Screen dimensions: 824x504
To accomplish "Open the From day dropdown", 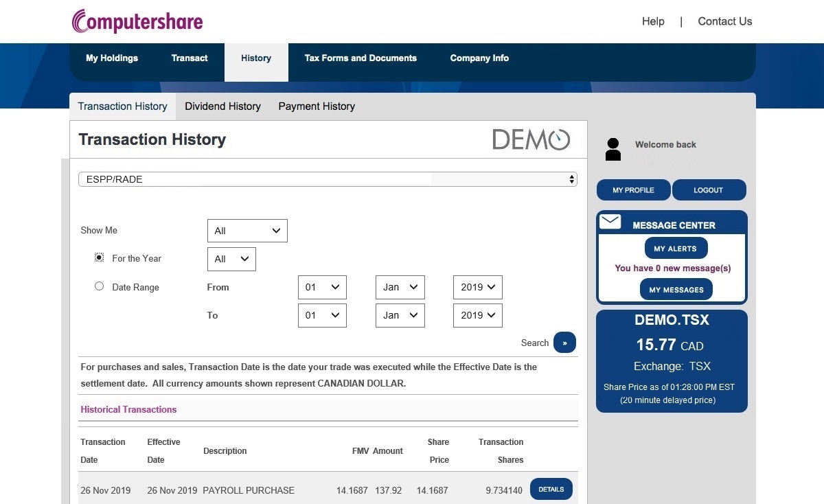I will tap(322, 287).
